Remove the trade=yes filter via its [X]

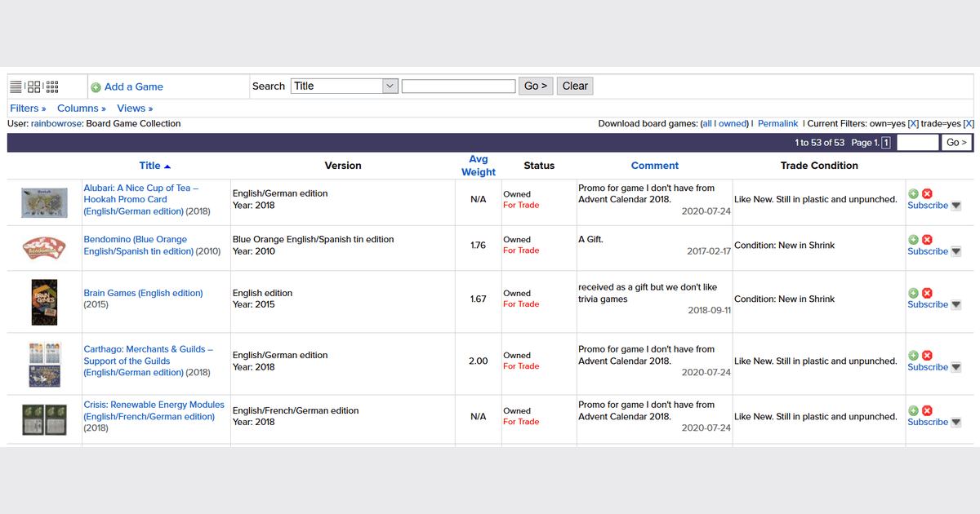coord(969,123)
